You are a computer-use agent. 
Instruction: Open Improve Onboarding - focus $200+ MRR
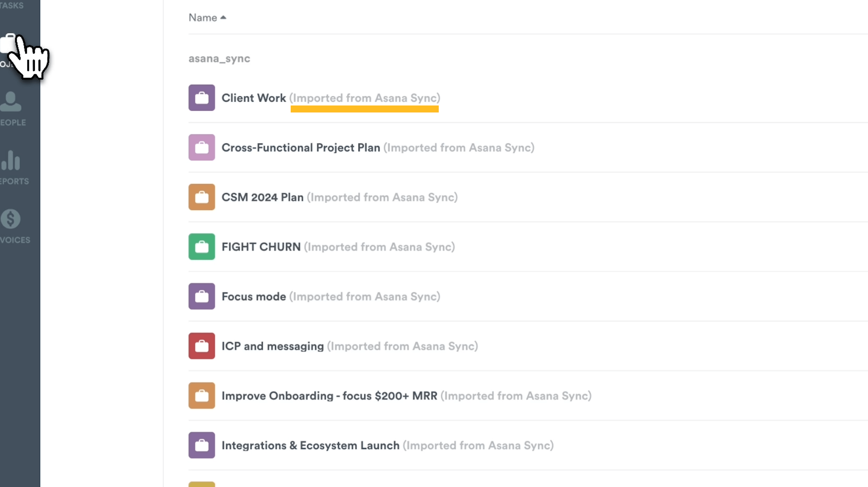coord(329,396)
